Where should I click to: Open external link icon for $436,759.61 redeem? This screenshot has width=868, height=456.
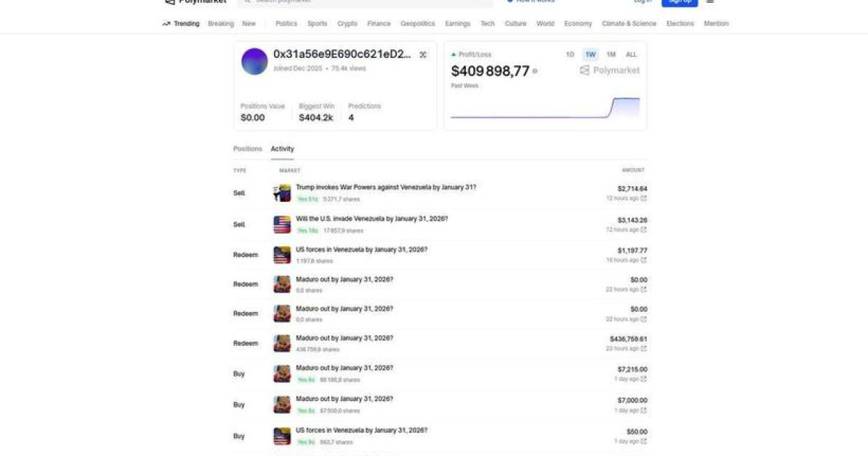coord(644,349)
